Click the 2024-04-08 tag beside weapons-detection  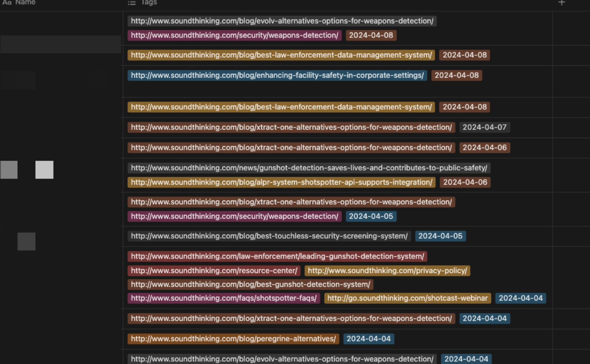(371, 35)
